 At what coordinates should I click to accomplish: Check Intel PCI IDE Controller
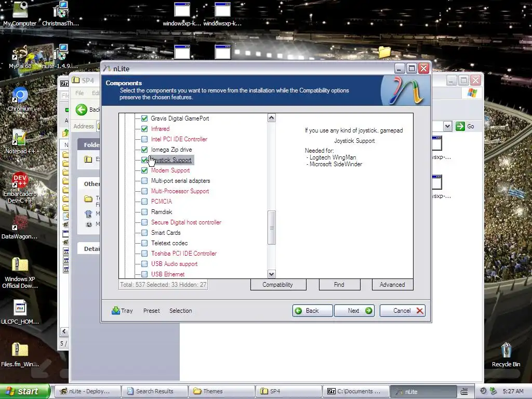[144, 139]
